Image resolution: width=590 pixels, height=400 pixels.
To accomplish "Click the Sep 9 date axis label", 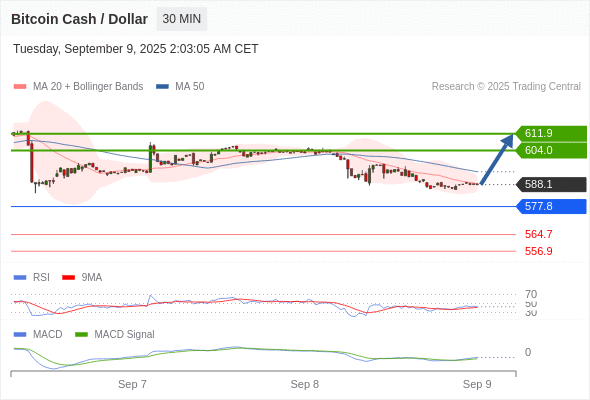I will click(x=477, y=384).
